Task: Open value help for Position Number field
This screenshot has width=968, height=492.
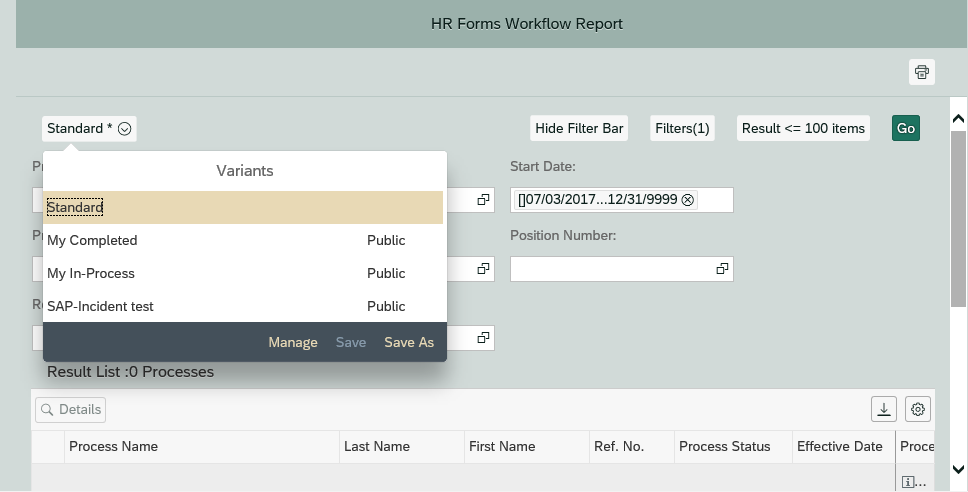Action: pos(721,269)
